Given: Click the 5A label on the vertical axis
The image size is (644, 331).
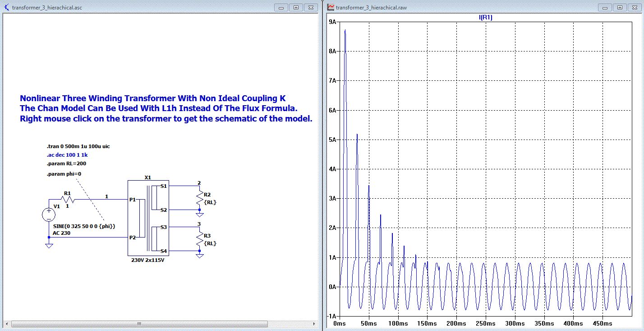Looking at the screenshot, I should click(332, 140).
